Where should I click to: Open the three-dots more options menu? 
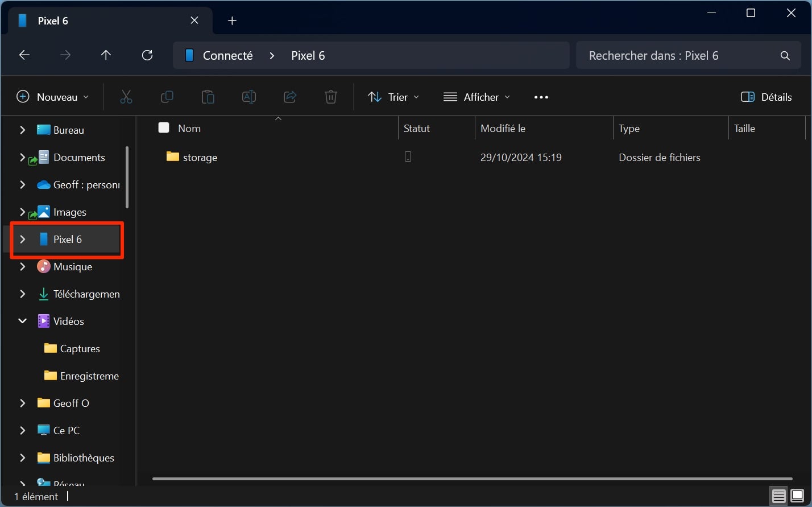541,97
